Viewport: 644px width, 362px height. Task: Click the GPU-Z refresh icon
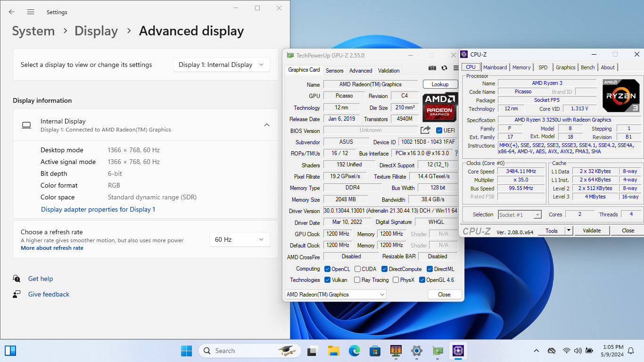(444, 68)
